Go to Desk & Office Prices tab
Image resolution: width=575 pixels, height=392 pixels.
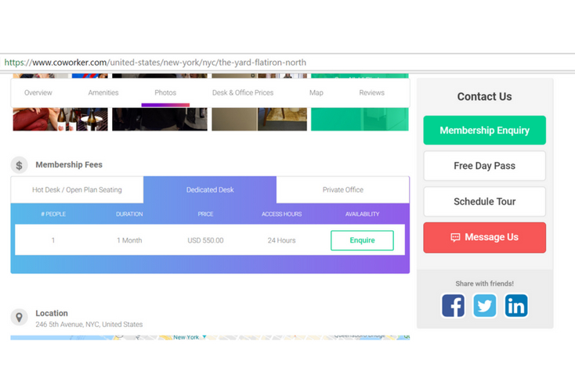[x=243, y=93]
